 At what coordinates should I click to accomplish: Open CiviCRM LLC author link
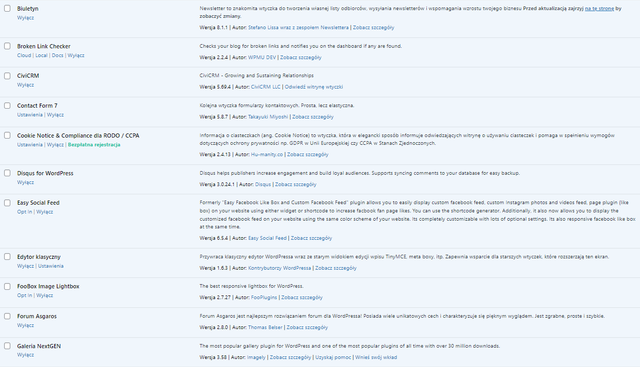[x=266, y=87]
